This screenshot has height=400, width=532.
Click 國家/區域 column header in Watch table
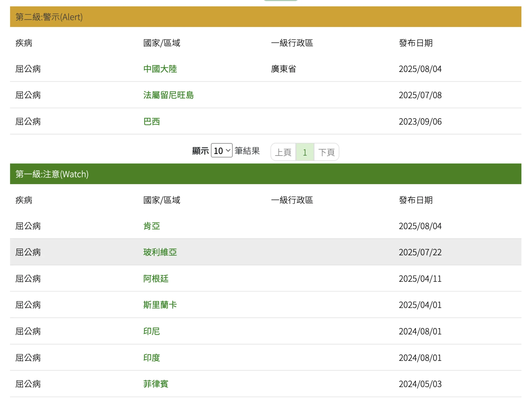pos(161,200)
